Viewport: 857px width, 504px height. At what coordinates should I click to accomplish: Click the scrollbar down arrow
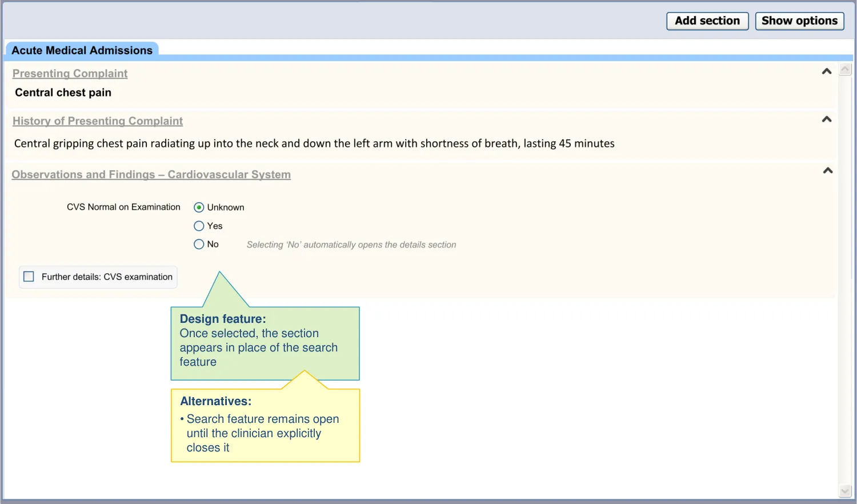point(846,491)
